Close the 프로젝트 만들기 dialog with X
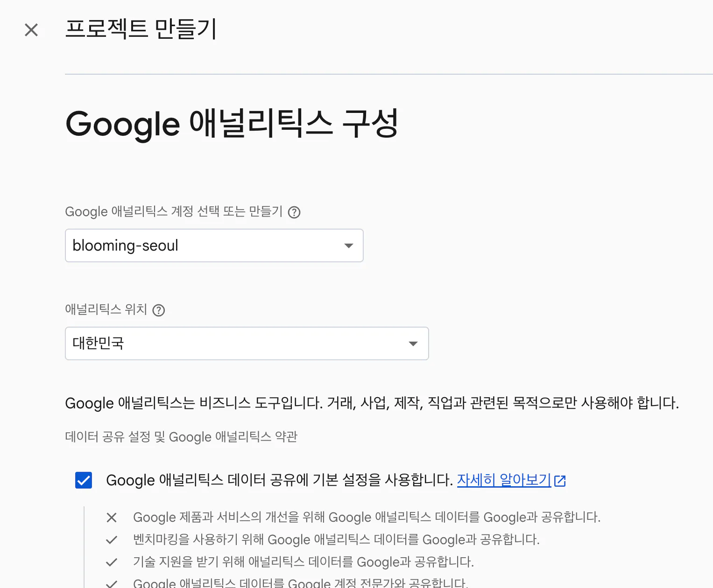713x588 pixels. pos(31,30)
